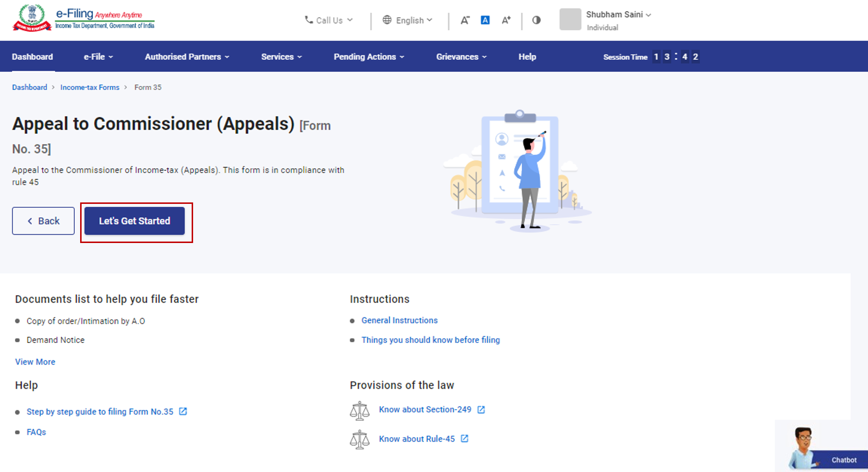Open the General Instructions link
This screenshot has width=868, height=472.
(x=399, y=320)
